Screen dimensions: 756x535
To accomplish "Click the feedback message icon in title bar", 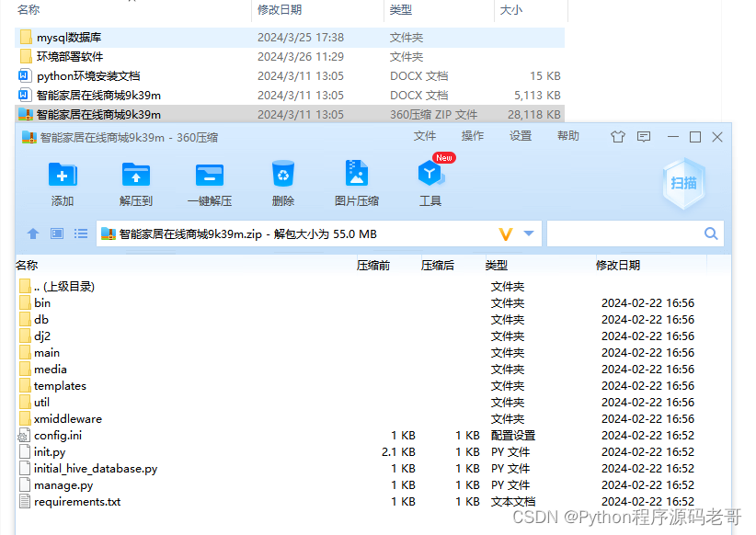I will point(644,137).
